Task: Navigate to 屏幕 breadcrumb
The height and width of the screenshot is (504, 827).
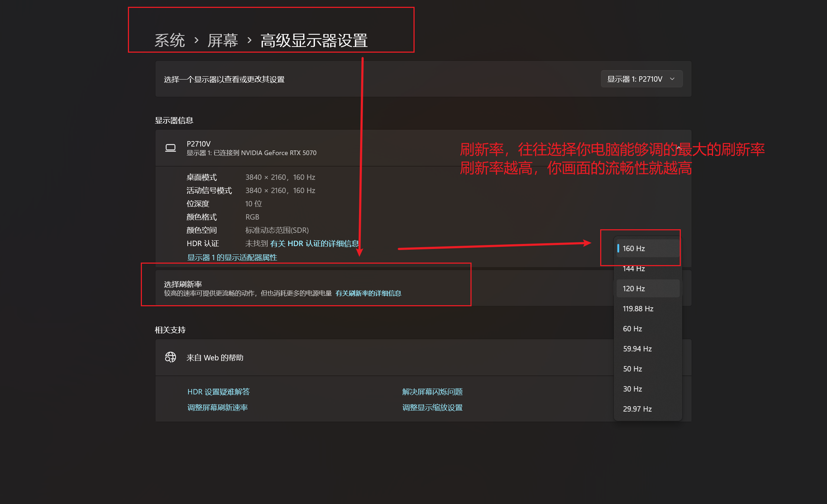Action: click(x=223, y=40)
